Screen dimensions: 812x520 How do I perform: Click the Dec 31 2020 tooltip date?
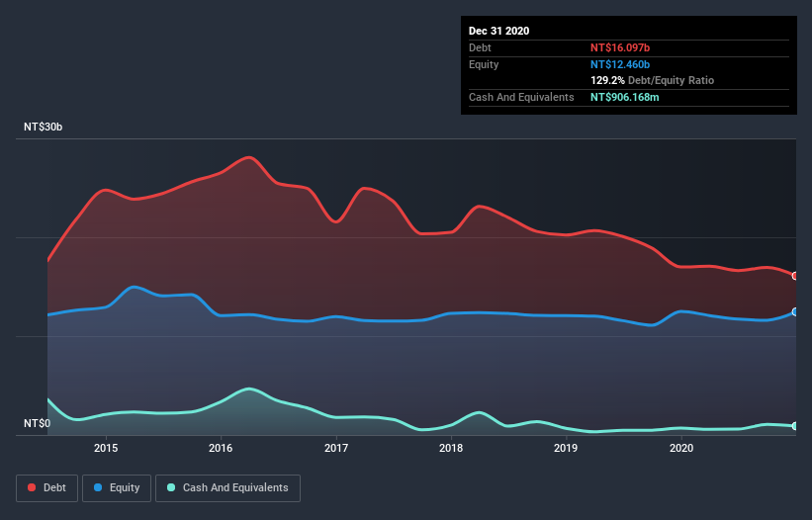point(498,31)
